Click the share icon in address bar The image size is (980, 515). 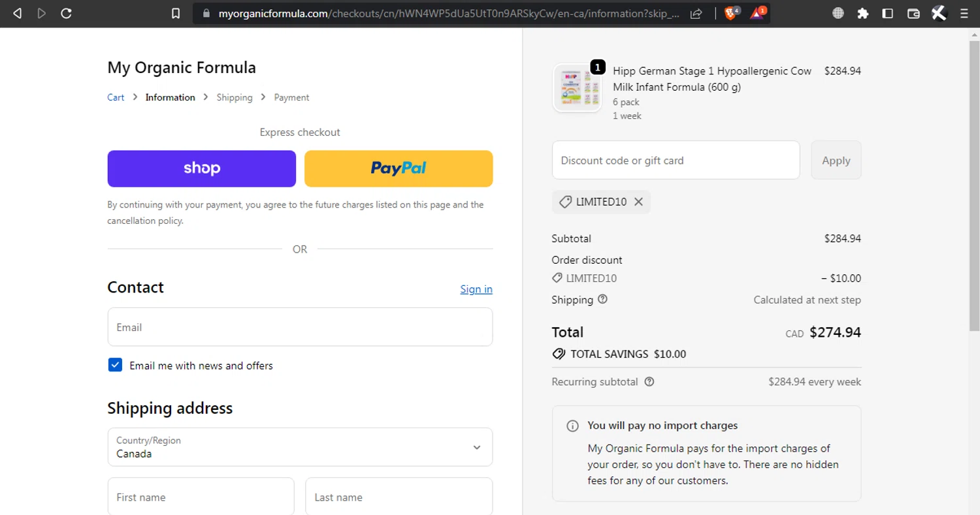pos(696,13)
